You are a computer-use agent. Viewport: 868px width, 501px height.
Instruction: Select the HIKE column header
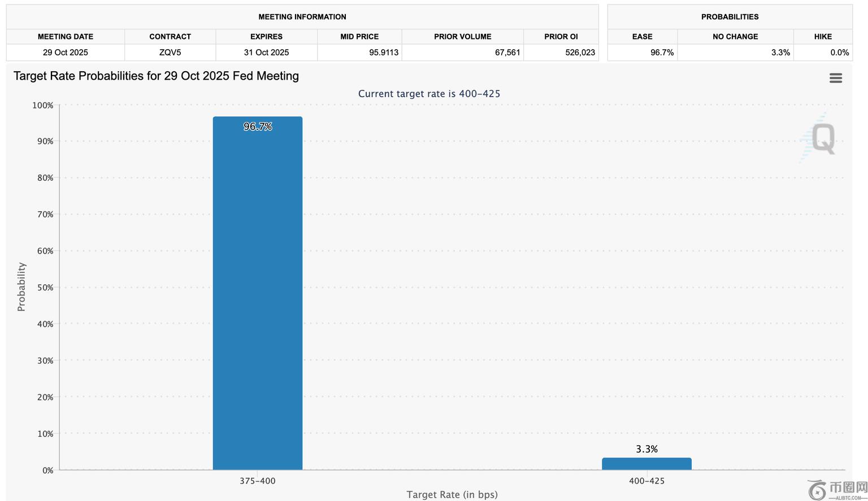(x=823, y=37)
